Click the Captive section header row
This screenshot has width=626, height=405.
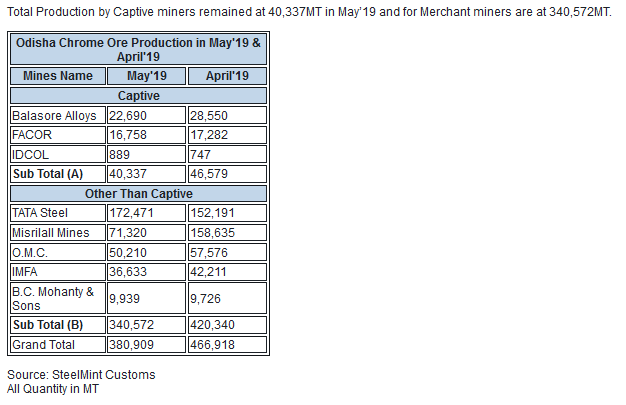139,96
